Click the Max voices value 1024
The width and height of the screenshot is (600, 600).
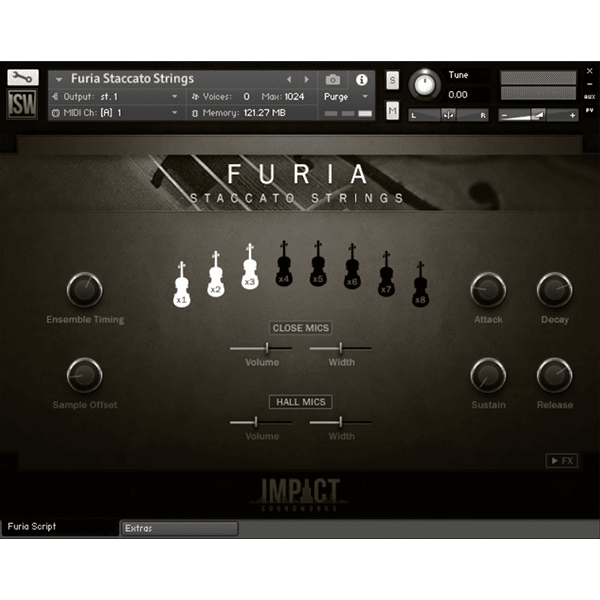294,97
